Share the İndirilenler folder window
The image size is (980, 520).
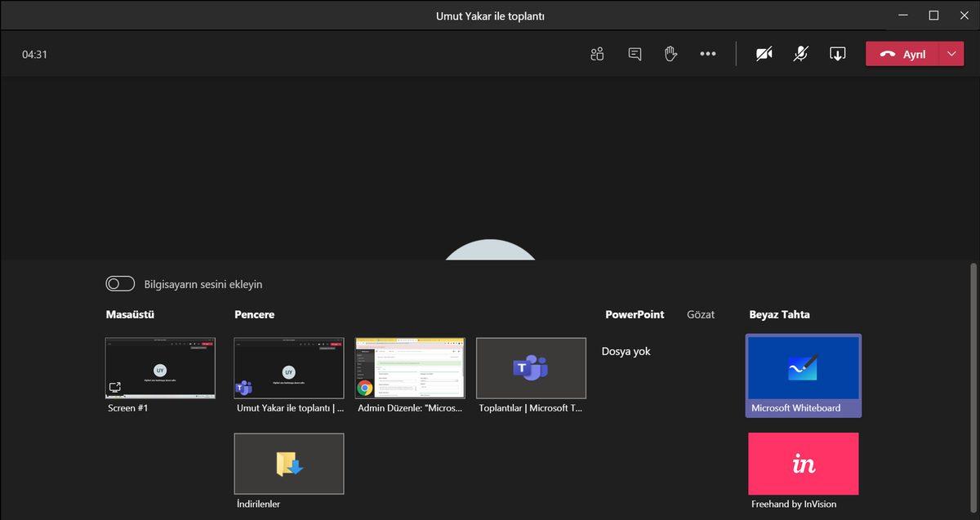point(288,463)
